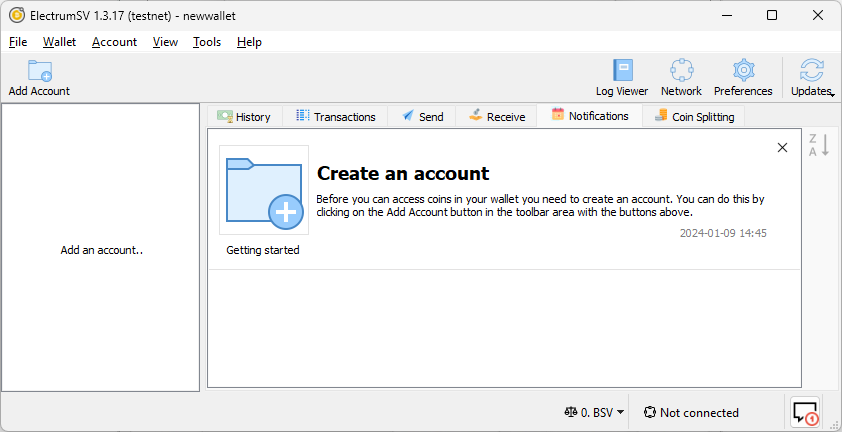The image size is (842, 432).
Task: Click the sort Z-A order icon
Action: pos(819,145)
